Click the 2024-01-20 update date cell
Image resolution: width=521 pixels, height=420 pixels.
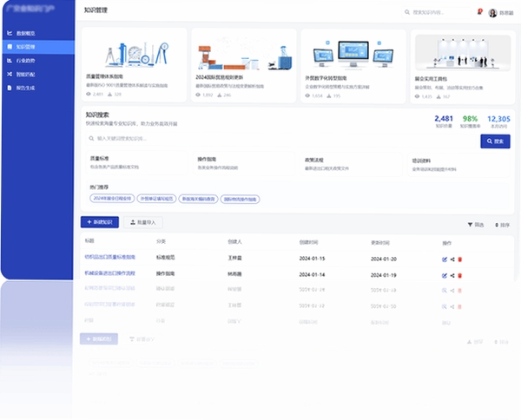tap(384, 259)
